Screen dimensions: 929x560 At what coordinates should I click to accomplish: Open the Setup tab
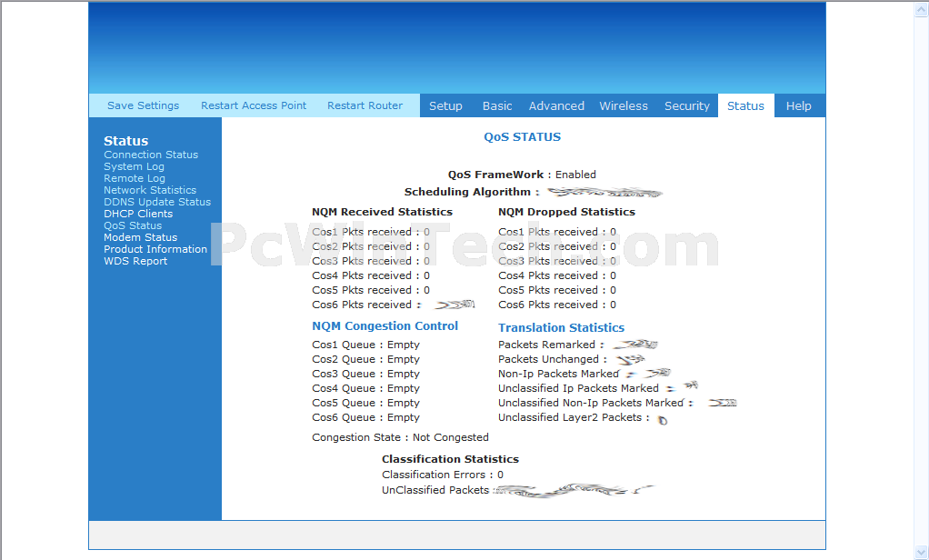click(x=445, y=105)
